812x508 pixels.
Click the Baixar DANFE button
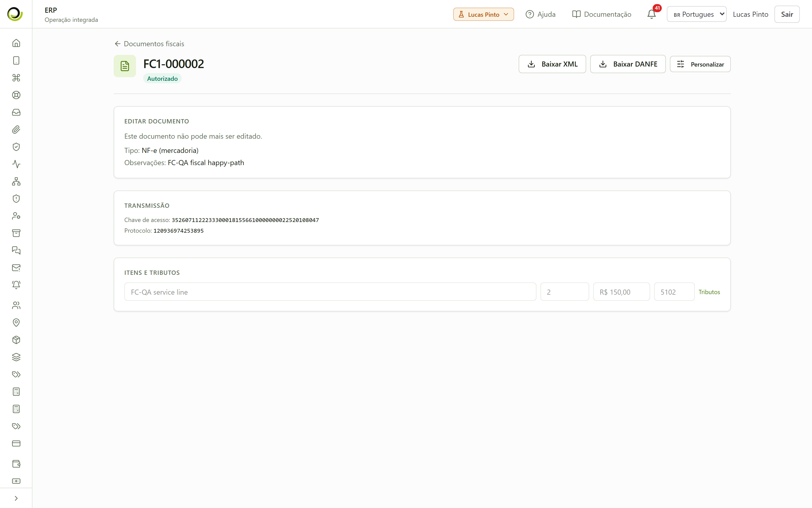pyautogui.click(x=628, y=64)
